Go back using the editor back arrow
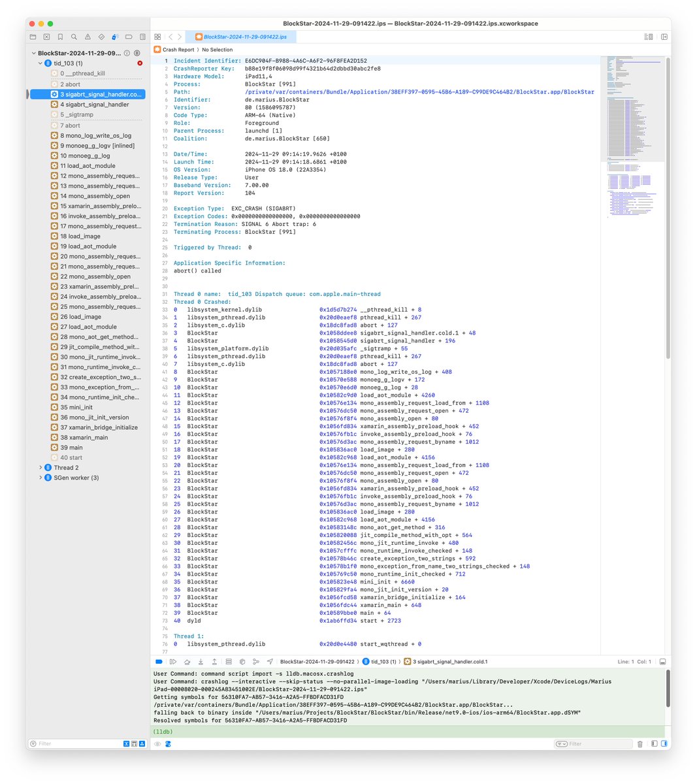Image resolution: width=697 pixels, height=784 pixels. (170, 37)
